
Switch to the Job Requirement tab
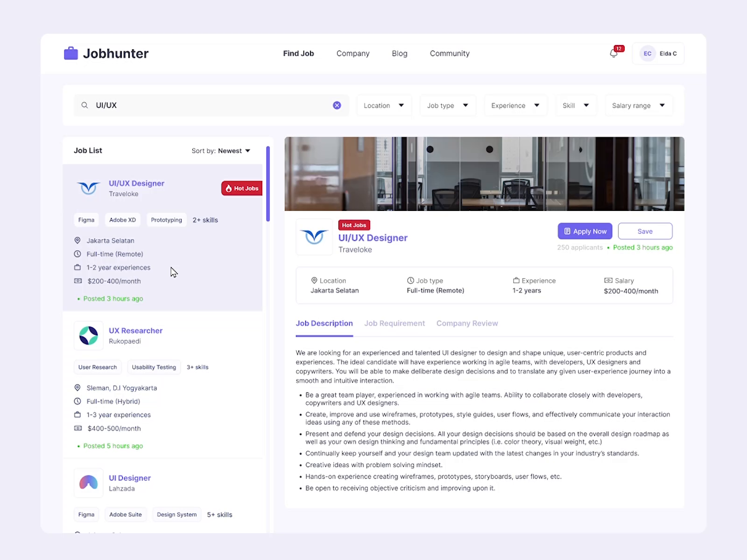click(x=395, y=323)
